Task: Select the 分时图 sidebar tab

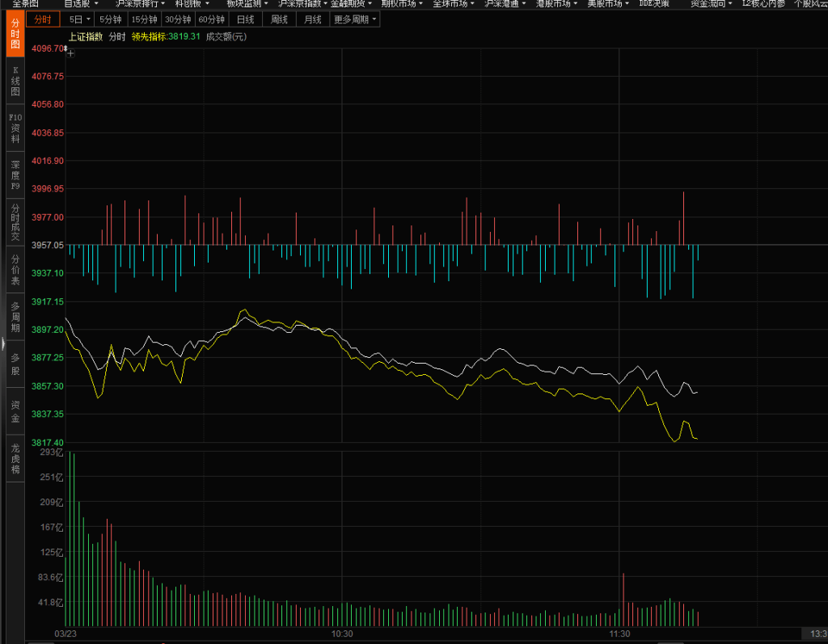Action: pyautogui.click(x=15, y=34)
